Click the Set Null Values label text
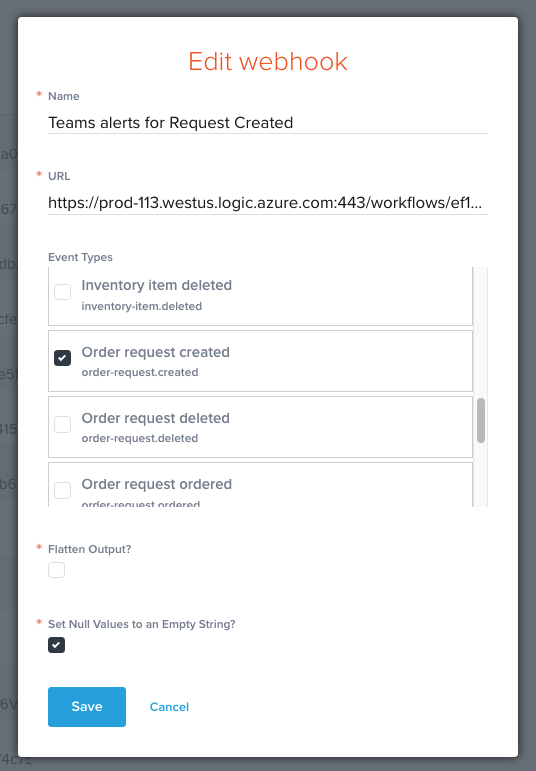 [x=142, y=624]
